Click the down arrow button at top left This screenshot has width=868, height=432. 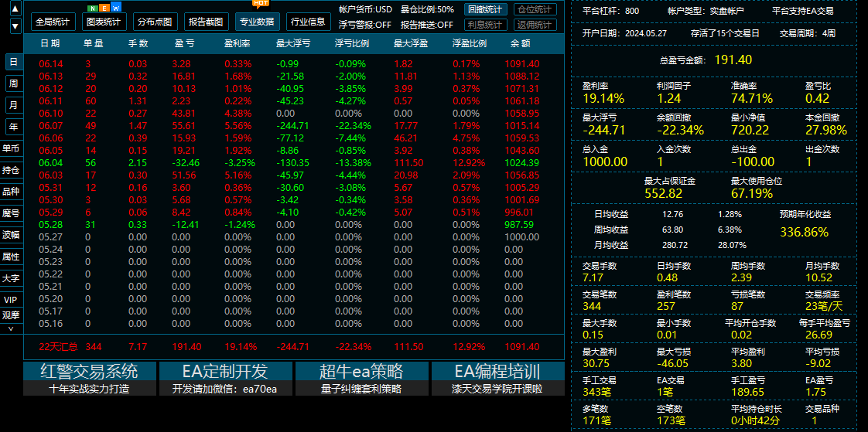tap(15, 25)
